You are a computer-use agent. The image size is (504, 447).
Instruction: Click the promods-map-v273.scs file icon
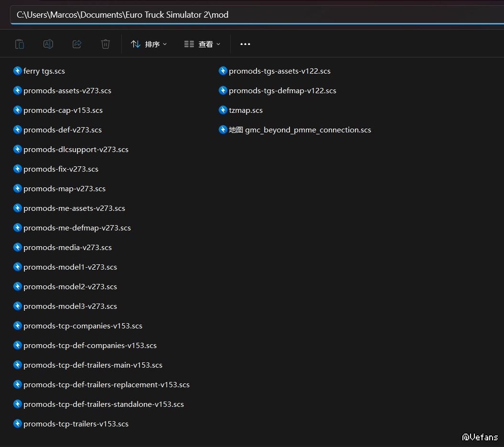[x=18, y=188]
